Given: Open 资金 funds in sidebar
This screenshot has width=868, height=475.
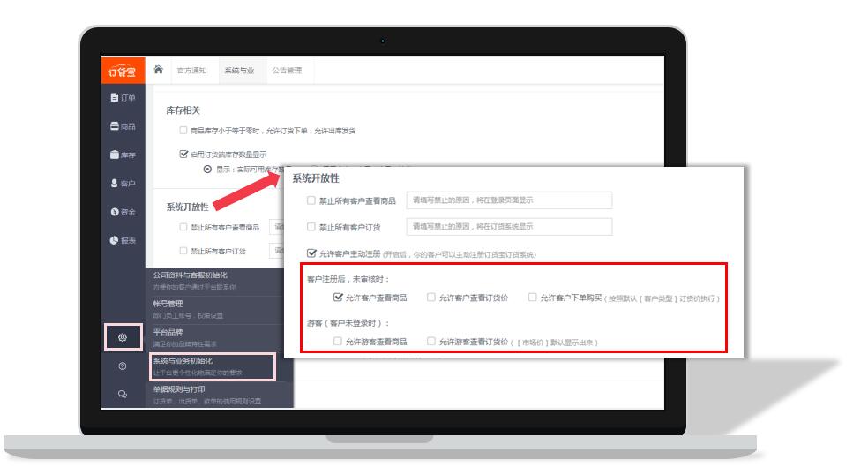Looking at the screenshot, I should pos(123,212).
